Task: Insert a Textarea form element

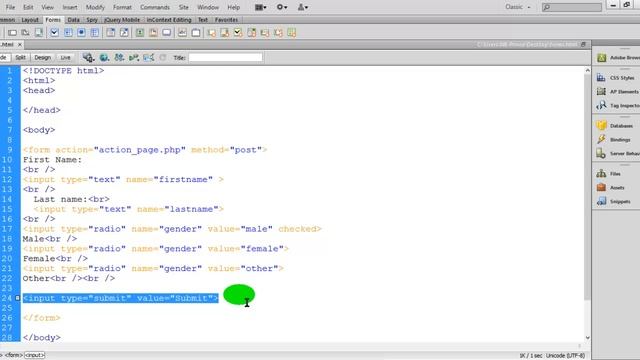Action: 39,33
